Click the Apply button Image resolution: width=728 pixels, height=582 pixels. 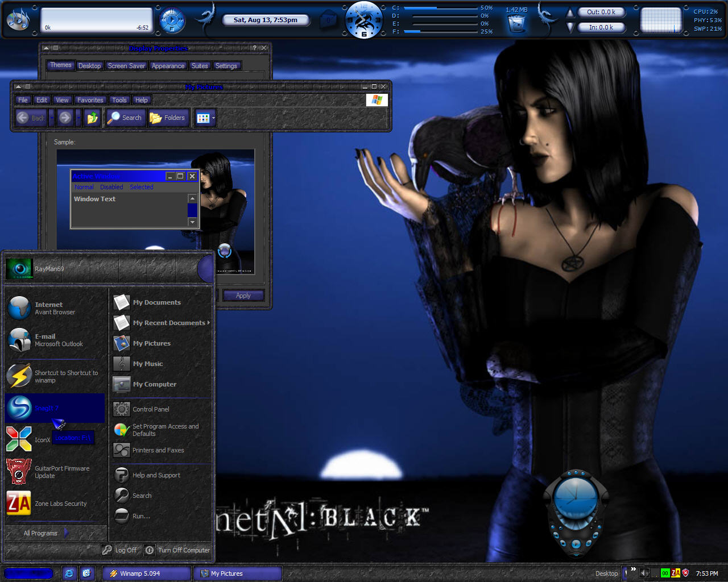pos(243,296)
